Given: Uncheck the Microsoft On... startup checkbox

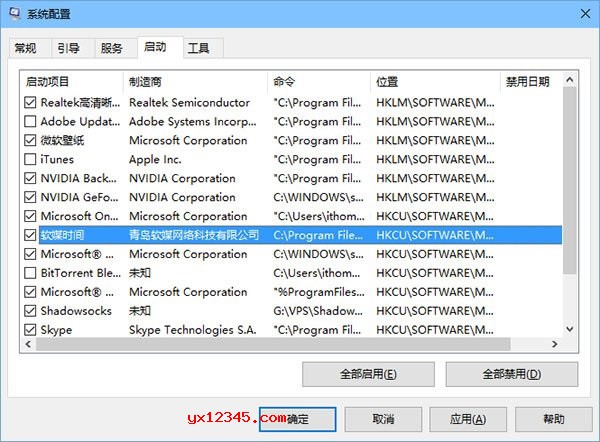Looking at the screenshot, I should pos(30,216).
